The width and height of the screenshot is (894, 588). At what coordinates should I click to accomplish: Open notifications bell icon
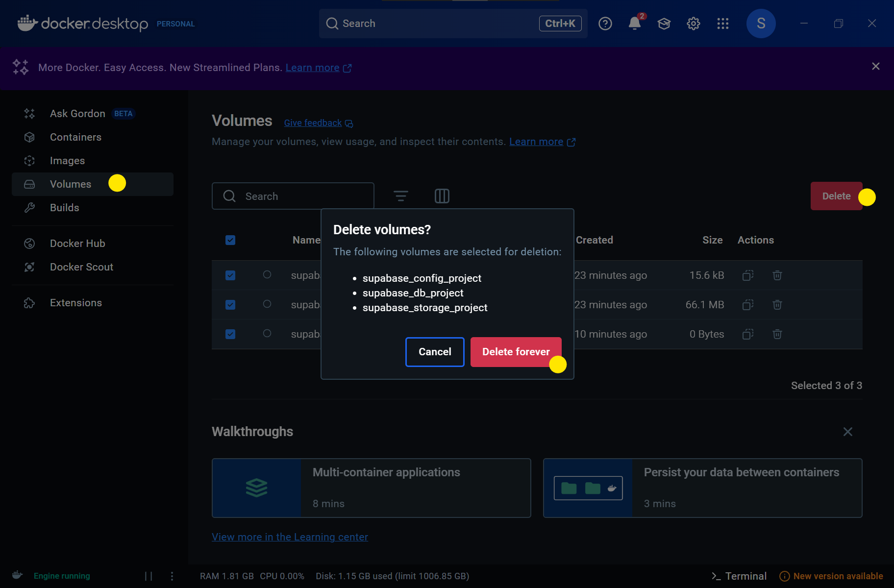tap(635, 24)
